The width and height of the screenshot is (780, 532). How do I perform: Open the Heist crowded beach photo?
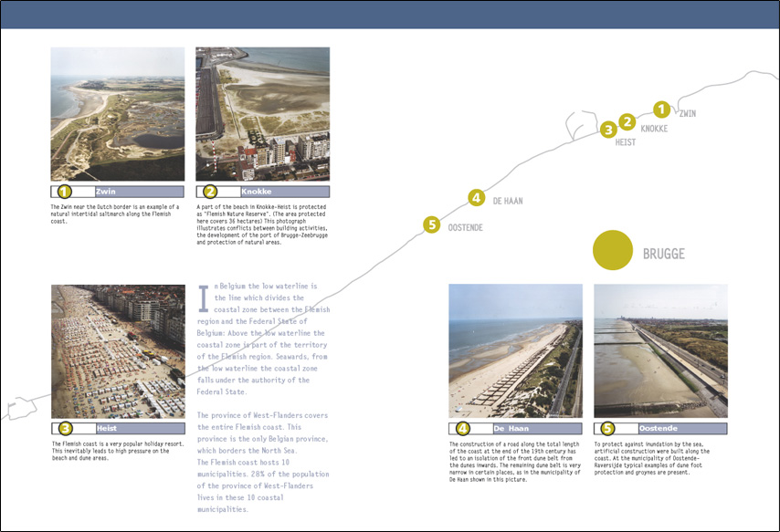click(x=118, y=351)
